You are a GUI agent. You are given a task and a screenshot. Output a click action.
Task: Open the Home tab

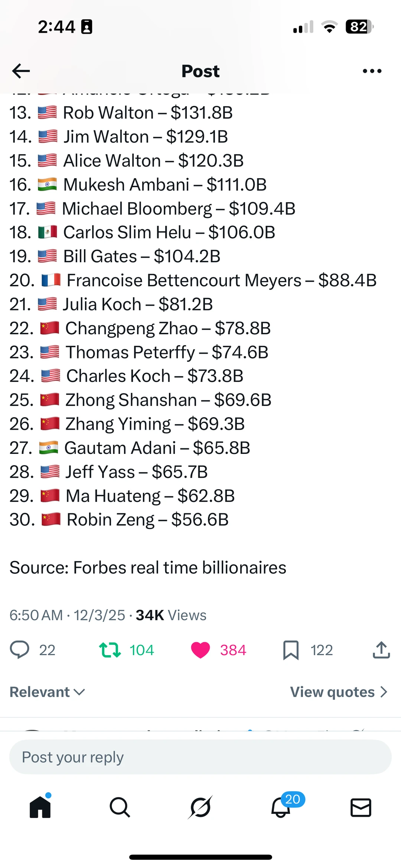(x=40, y=807)
